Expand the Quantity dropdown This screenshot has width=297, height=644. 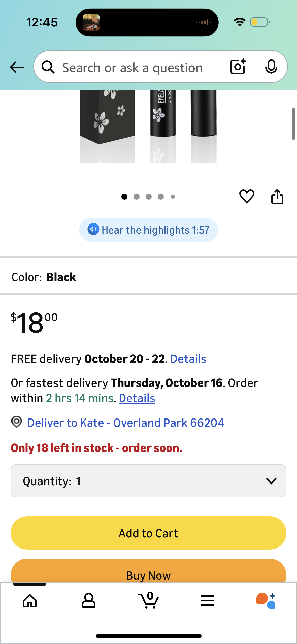(x=148, y=481)
